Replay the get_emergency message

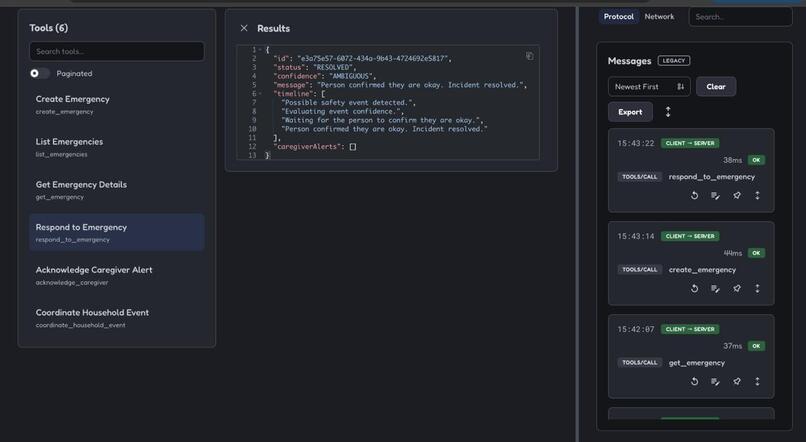(694, 381)
